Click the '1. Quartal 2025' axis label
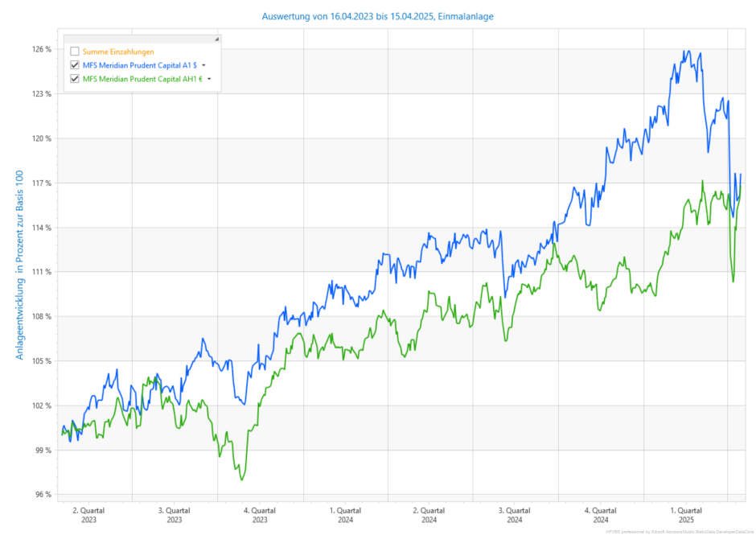The height and width of the screenshot is (535, 756). (684, 515)
